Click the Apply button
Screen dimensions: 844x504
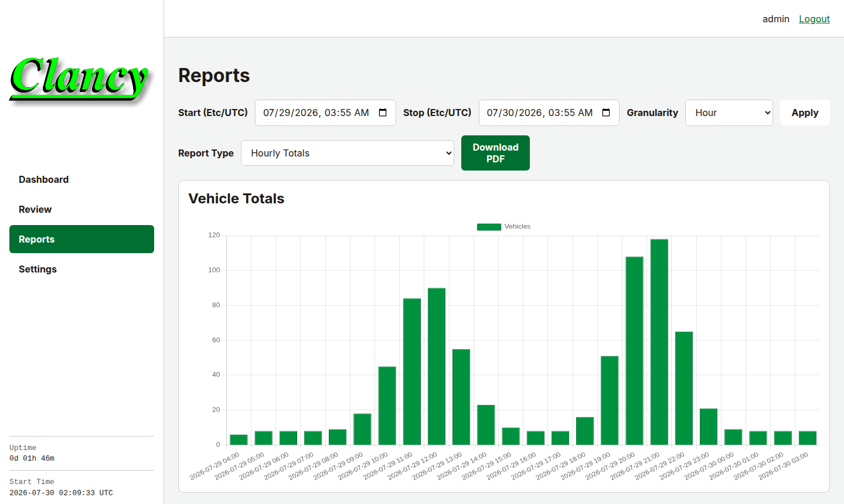(x=805, y=113)
